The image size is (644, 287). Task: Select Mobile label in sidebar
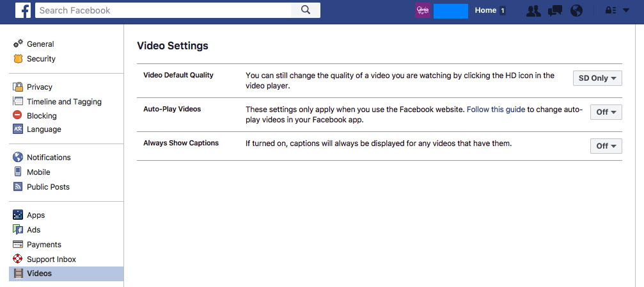(x=38, y=172)
